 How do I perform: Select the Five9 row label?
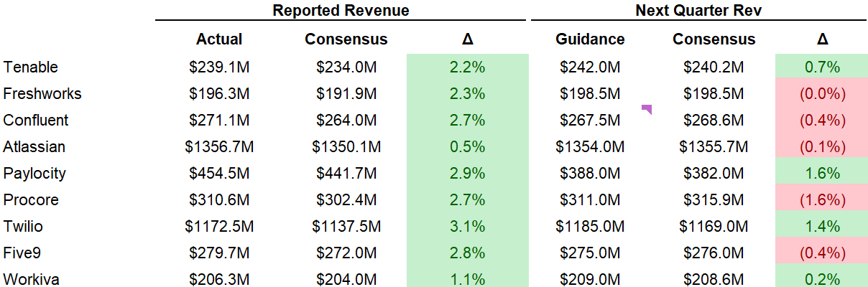[22, 253]
